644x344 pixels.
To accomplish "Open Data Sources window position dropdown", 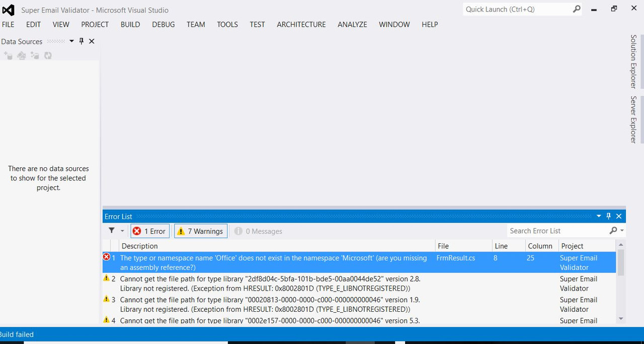I will pos(71,41).
